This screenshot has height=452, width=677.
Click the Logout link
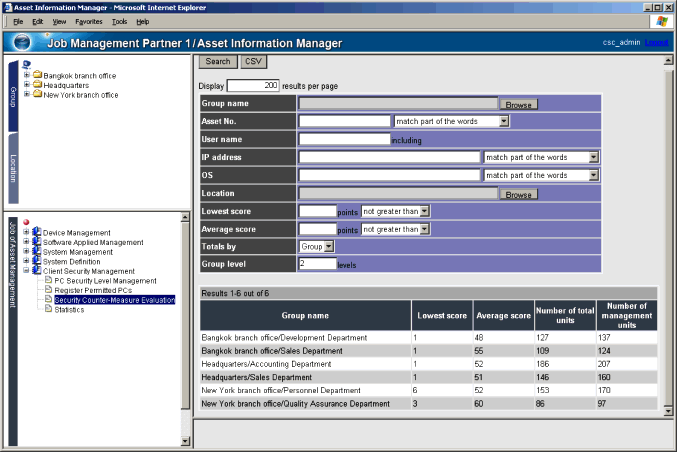point(656,42)
